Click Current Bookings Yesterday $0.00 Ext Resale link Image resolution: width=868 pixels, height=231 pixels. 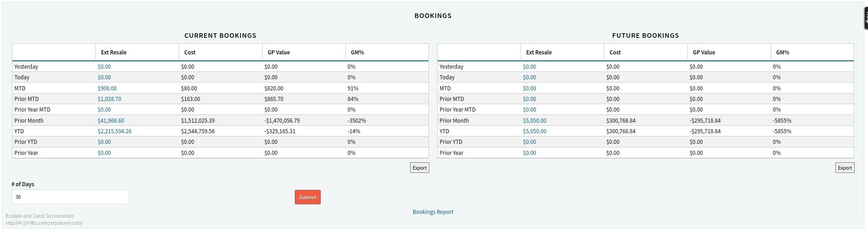[104, 67]
